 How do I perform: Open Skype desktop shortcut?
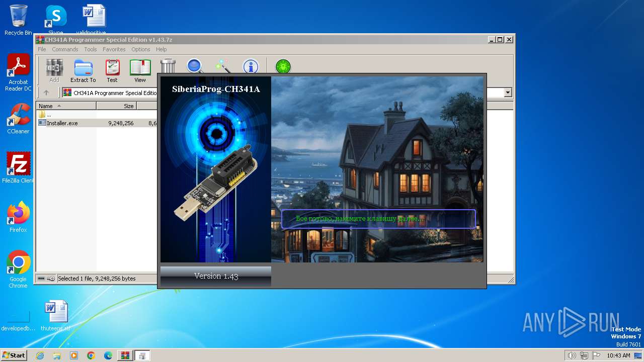(55, 20)
